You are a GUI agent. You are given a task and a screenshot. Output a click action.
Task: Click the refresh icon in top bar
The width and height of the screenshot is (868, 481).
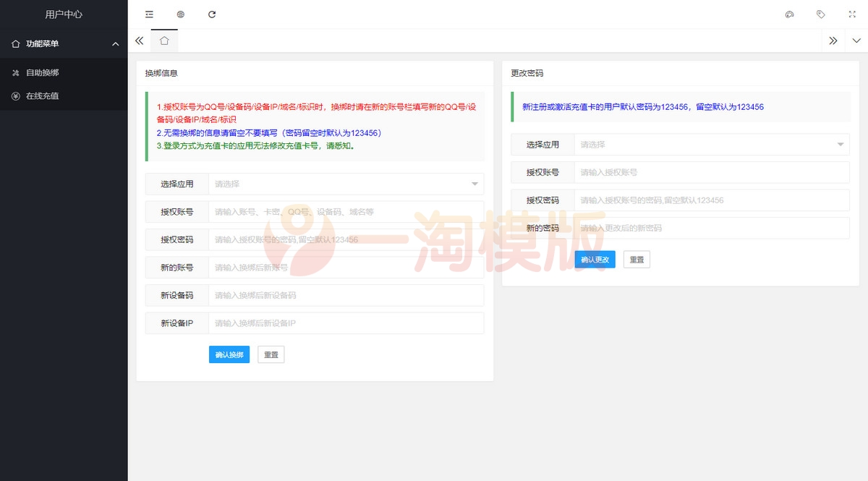[212, 14]
